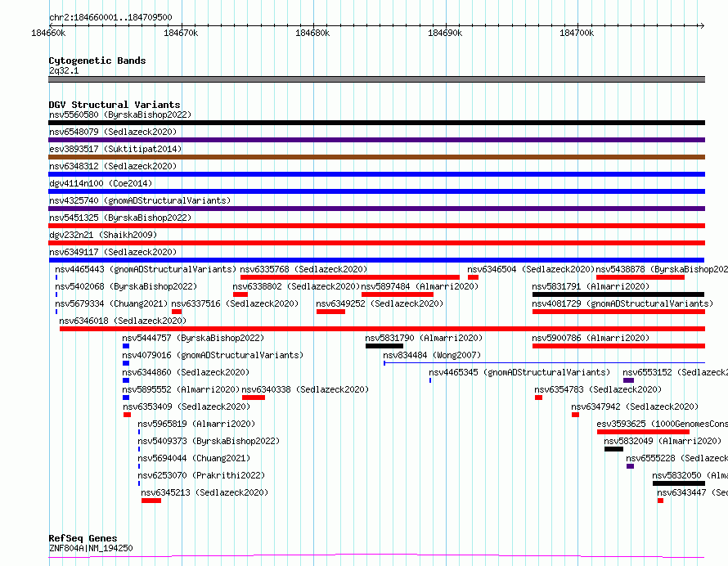Click the nsv5831790 (Almarri2020) label
728x566 pixels.
pyautogui.click(x=424, y=338)
